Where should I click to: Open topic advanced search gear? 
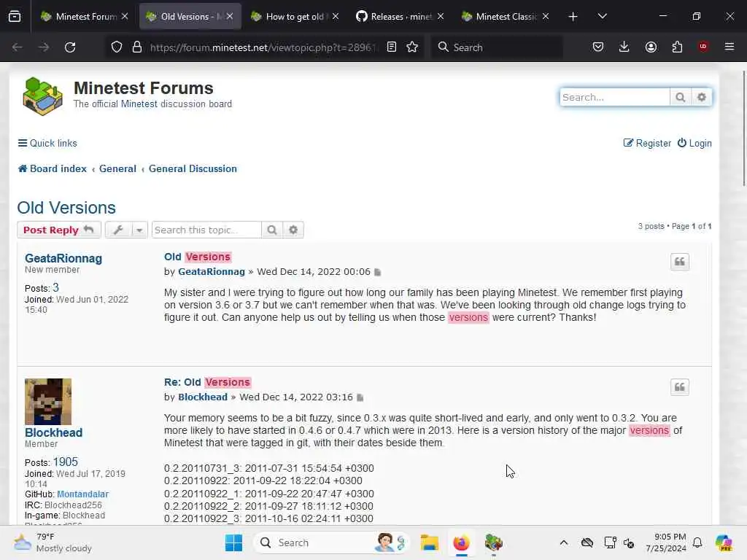[293, 230]
